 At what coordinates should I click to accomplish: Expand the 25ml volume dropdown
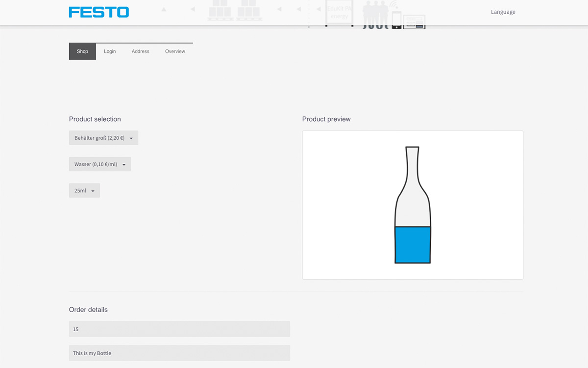(x=84, y=190)
